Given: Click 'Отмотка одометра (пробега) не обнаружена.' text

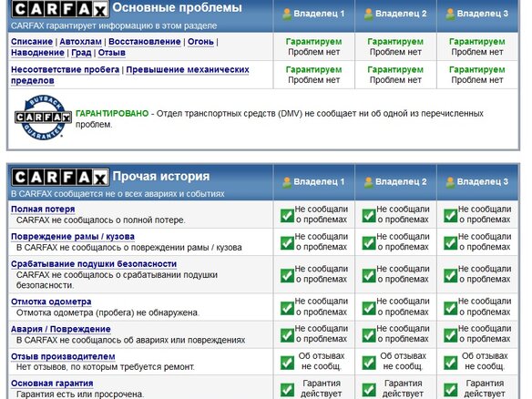Looking at the screenshot, I should [x=107, y=312].
